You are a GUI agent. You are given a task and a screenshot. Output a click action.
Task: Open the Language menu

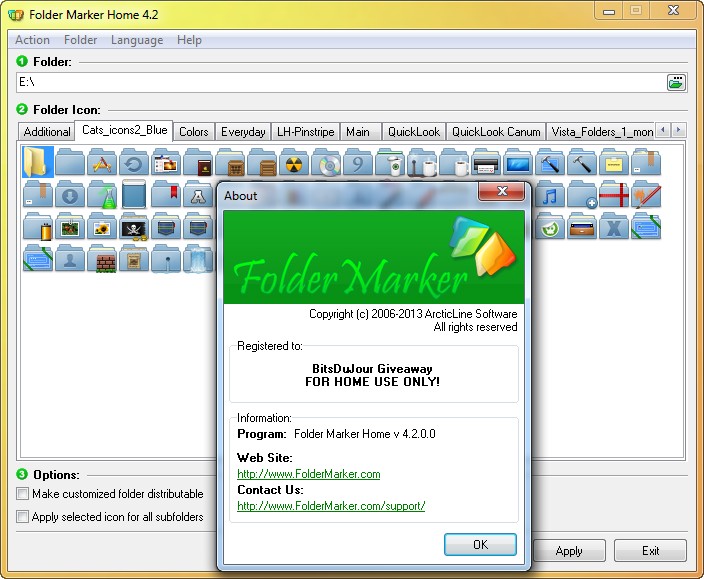pyautogui.click(x=137, y=40)
